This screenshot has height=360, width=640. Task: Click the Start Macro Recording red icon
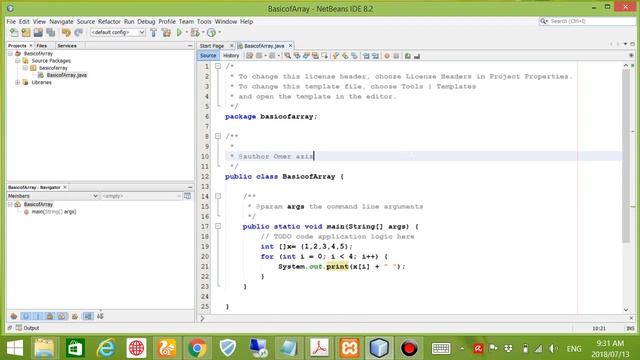tap(387, 56)
